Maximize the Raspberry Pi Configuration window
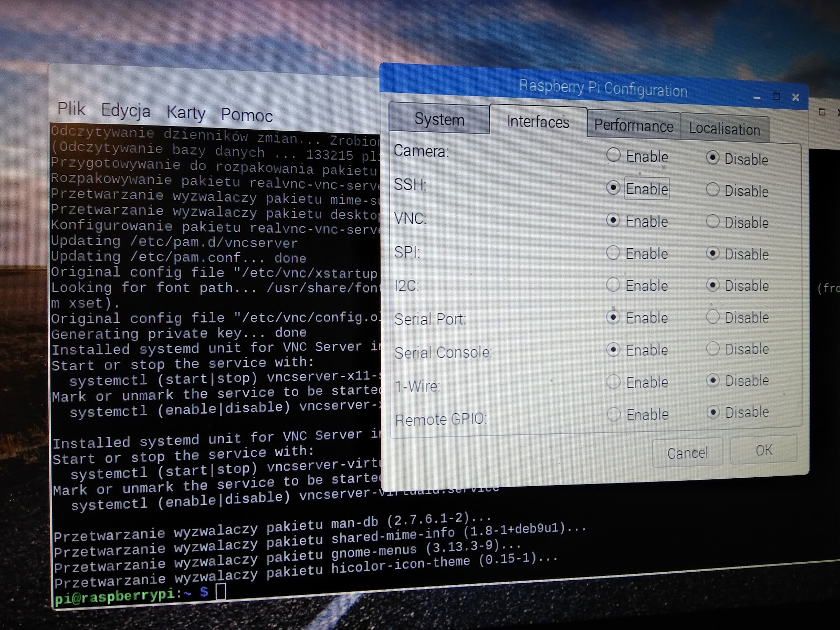Image resolution: width=840 pixels, height=630 pixels. click(777, 97)
